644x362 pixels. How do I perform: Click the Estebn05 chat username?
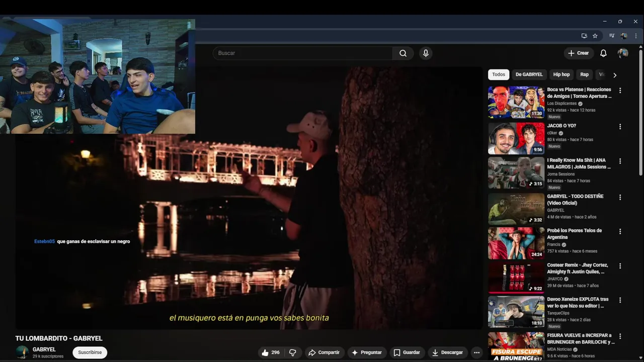(44, 242)
